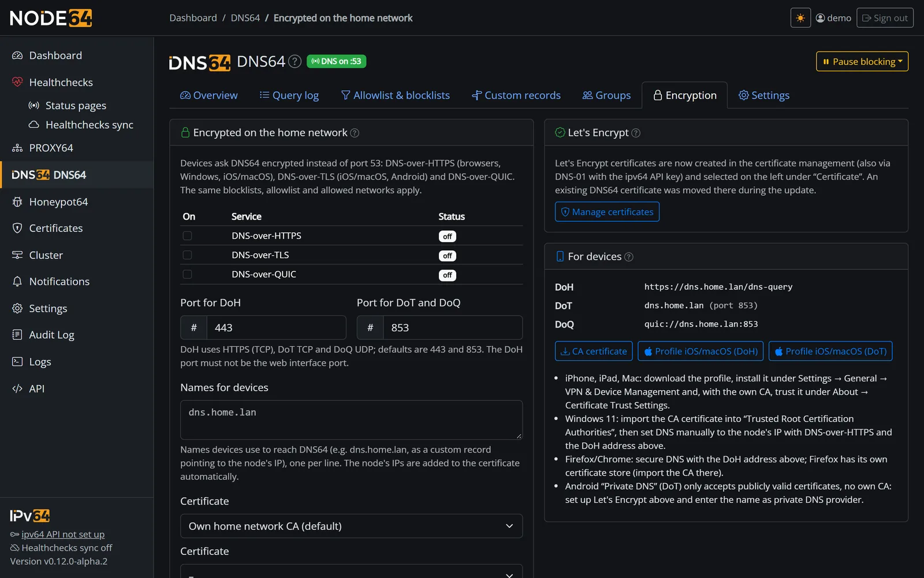
Task: Open Logs in the sidebar
Action: [77, 362]
